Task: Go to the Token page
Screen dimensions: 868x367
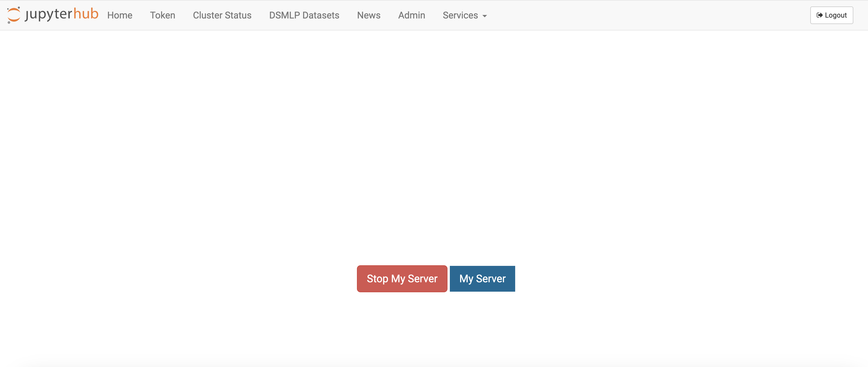Action: click(162, 15)
